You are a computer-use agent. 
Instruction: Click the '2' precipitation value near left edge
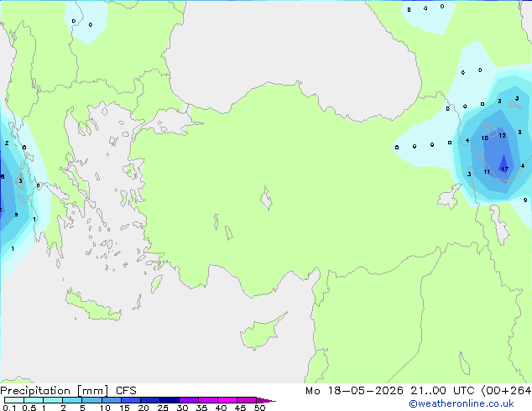(x=7, y=143)
